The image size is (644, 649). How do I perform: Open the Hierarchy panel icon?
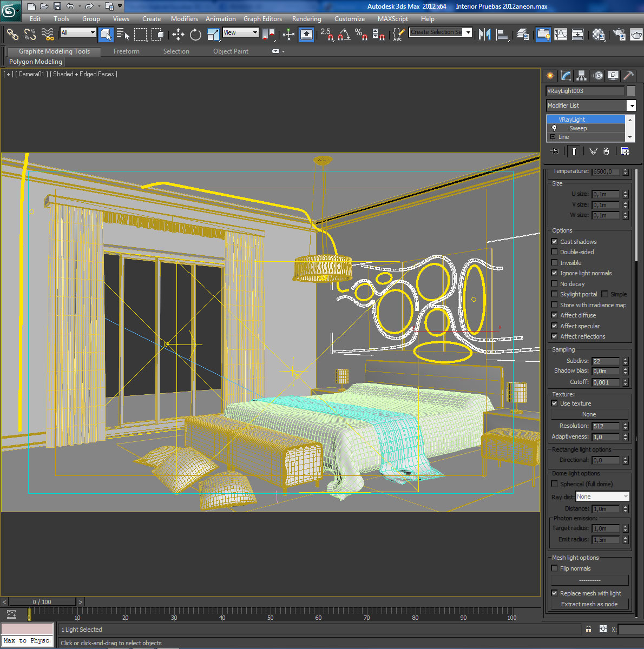(x=581, y=76)
